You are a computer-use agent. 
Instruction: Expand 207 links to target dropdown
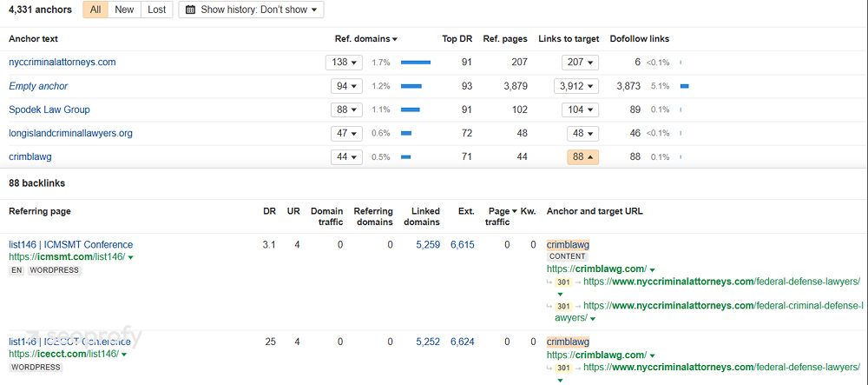pyautogui.click(x=580, y=62)
